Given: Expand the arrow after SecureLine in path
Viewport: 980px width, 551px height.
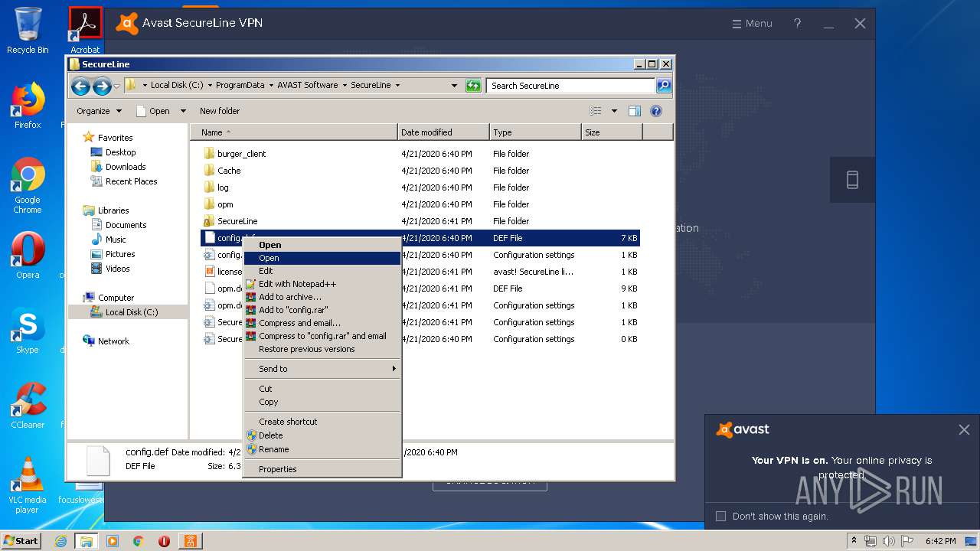Looking at the screenshot, I should tap(397, 86).
